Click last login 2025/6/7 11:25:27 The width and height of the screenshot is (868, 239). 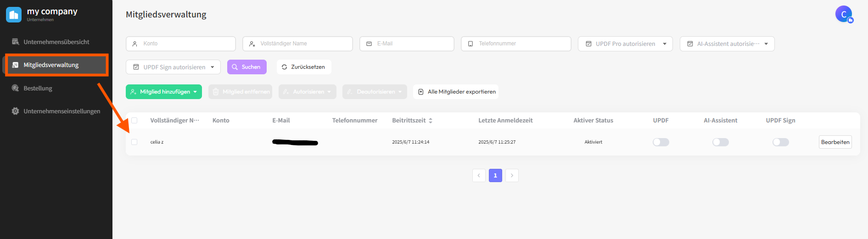[497, 142]
